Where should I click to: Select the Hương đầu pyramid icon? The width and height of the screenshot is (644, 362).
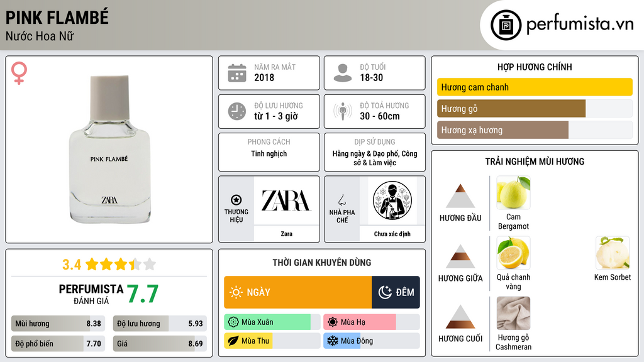coord(460,196)
